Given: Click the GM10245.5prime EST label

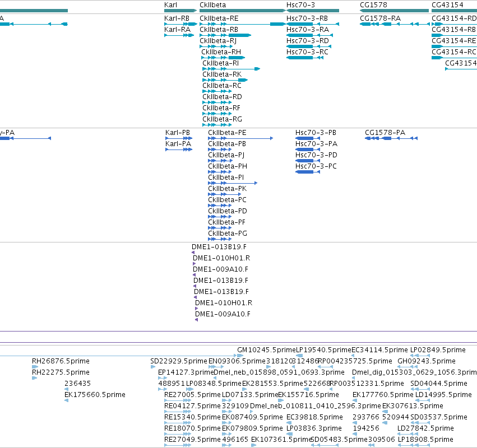Looking at the screenshot, I should click(x=266, y=350).
